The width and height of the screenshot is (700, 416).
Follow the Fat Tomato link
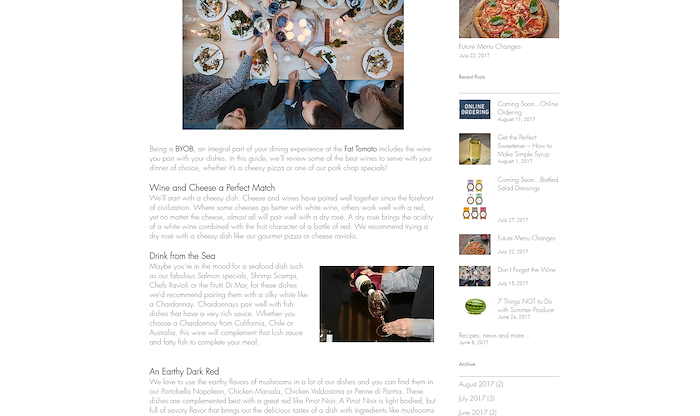pyautogui.click(x=360, y=149)
